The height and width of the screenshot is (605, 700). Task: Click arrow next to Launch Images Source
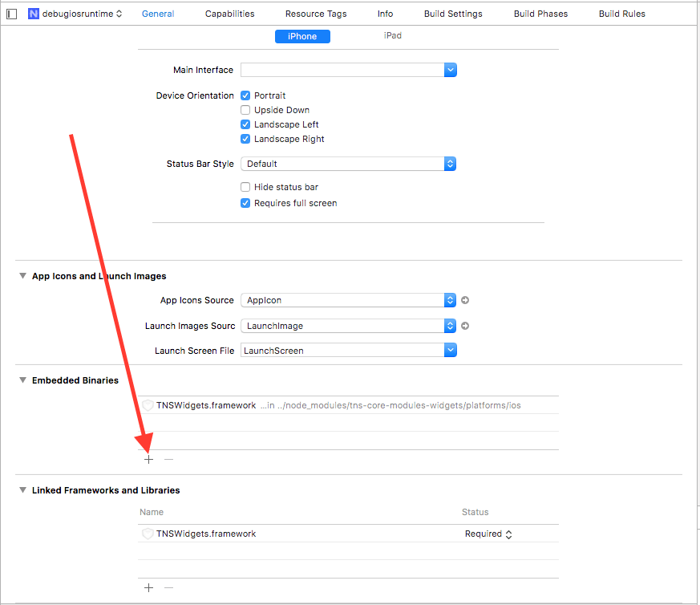pyautogui.click(x=465, y=326)
